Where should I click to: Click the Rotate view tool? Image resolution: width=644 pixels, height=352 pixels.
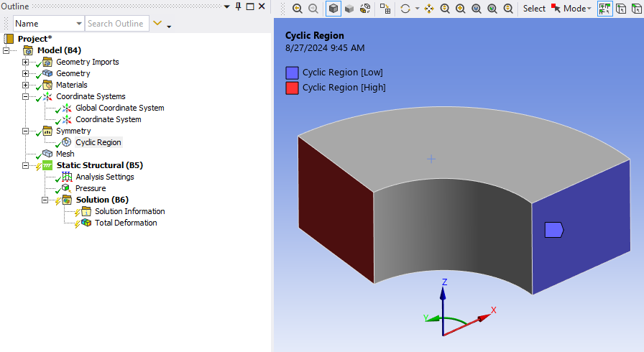tap(405, 9)
